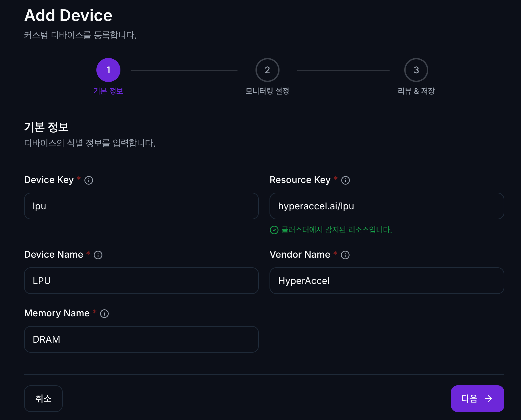
Task: Click the green detected-resource check icon
Action: 274,230
